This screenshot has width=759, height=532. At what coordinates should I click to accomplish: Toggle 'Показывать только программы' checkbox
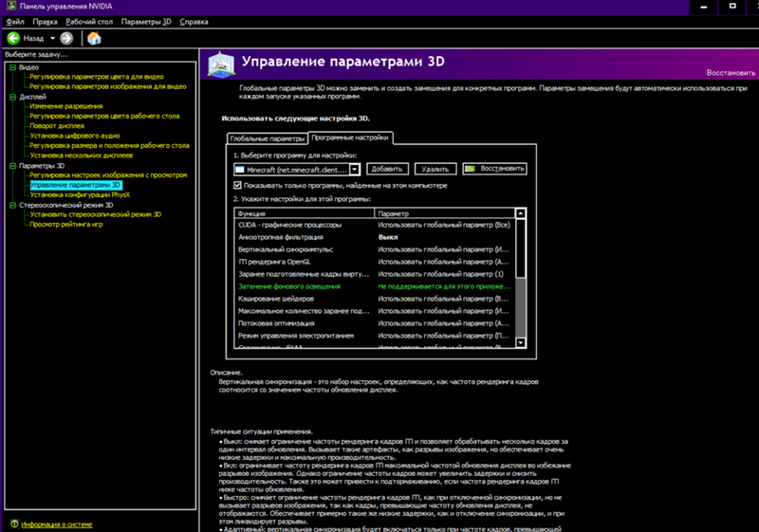tap(237, 185)
